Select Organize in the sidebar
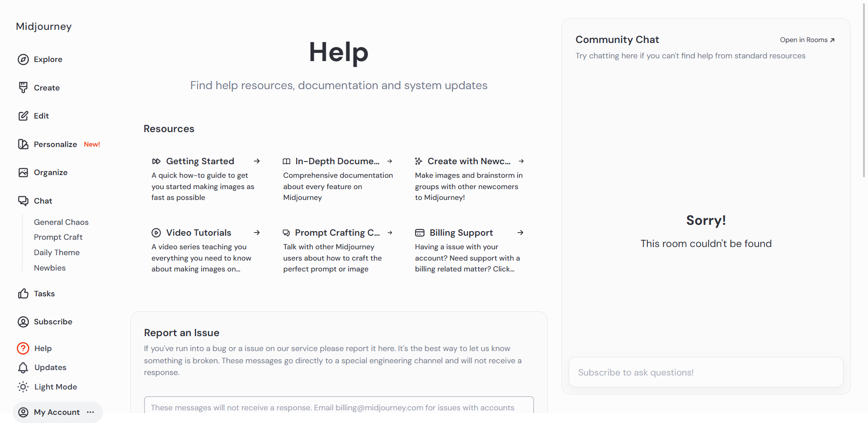 [x=51, y=172]
